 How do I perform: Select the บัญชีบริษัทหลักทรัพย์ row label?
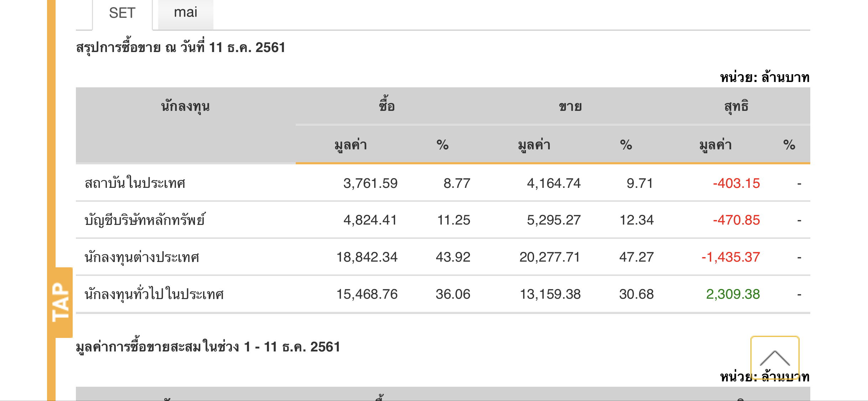click(x=145, y=220)
